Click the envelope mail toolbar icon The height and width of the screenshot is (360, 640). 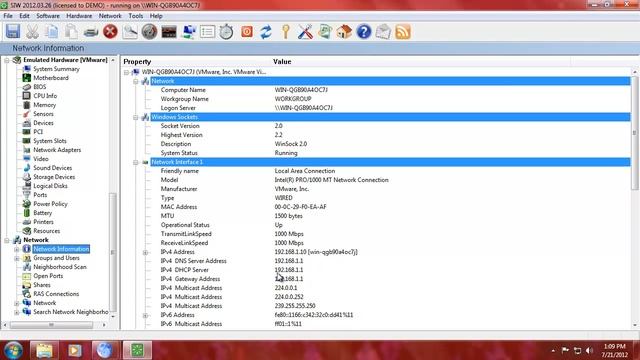coord(383,31)
